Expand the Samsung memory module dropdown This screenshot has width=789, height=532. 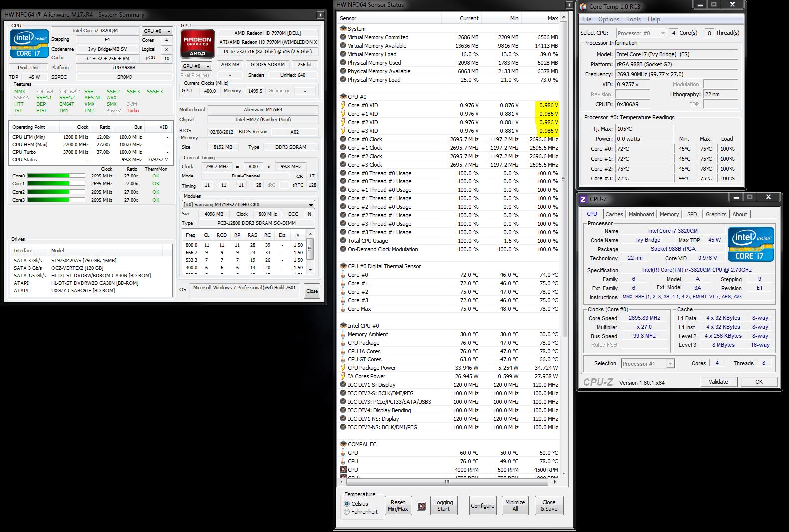click(x=249, y=205)
